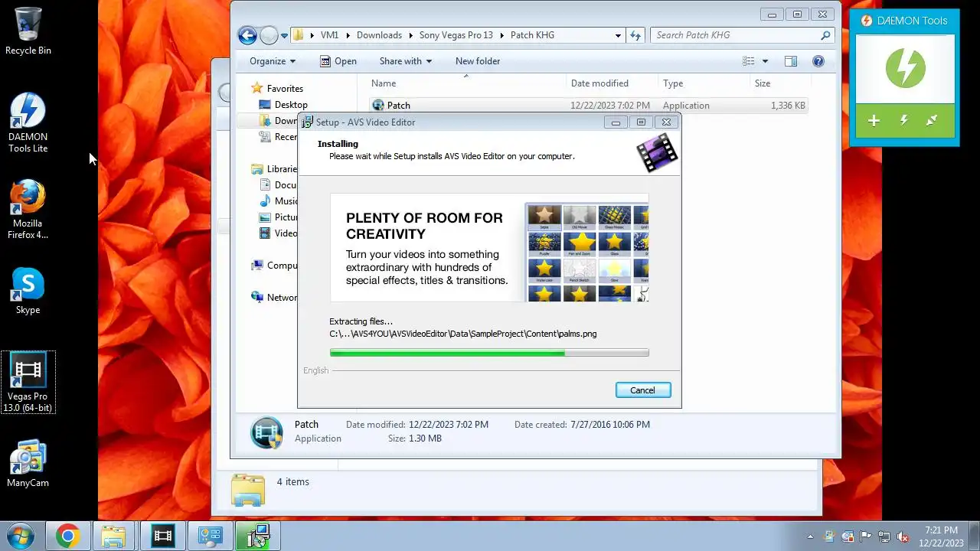Click Sony Vegas Pro 13 breadcrumb
Screen dimensions: 980x551
456,35
